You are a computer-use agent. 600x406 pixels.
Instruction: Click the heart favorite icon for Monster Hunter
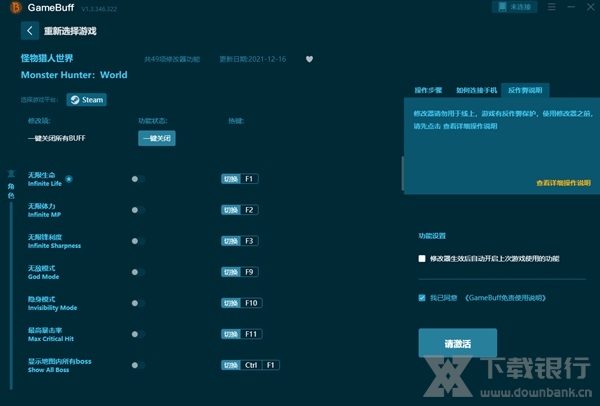click(309, 59)
